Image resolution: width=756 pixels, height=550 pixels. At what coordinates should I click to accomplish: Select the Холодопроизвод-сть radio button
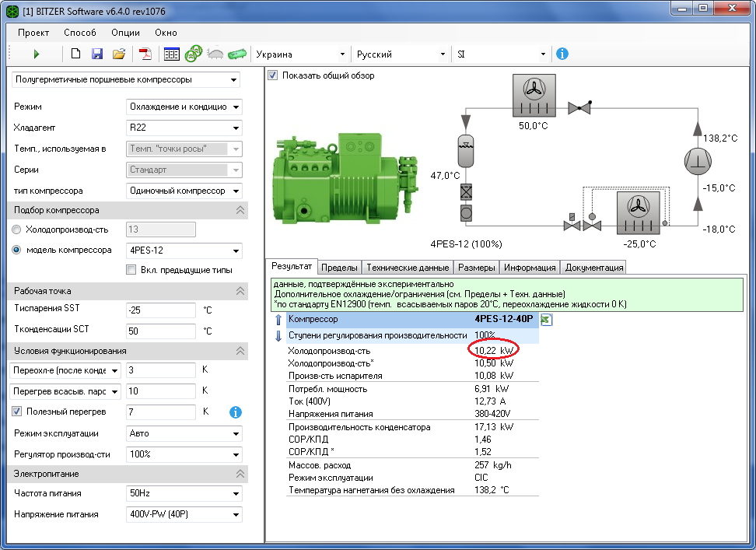click(16, 229)
